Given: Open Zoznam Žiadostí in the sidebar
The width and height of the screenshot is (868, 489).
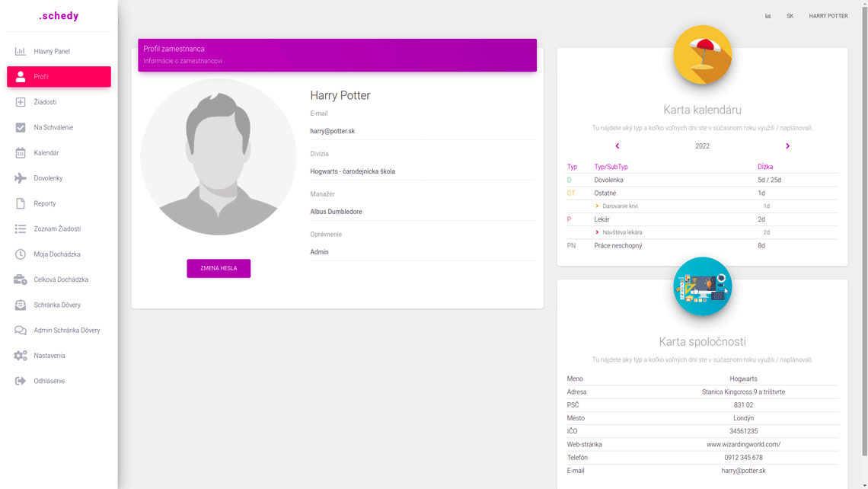Looking at the screenshot, I should coord(57,229).
